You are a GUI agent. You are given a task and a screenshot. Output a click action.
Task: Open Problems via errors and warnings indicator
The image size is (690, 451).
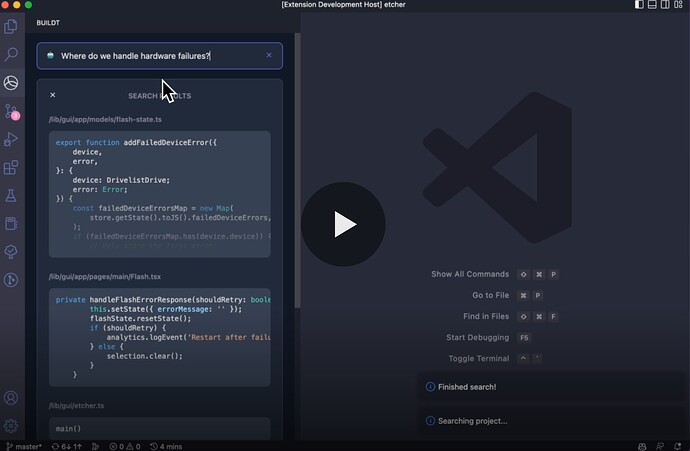click(x=125, y=446)
